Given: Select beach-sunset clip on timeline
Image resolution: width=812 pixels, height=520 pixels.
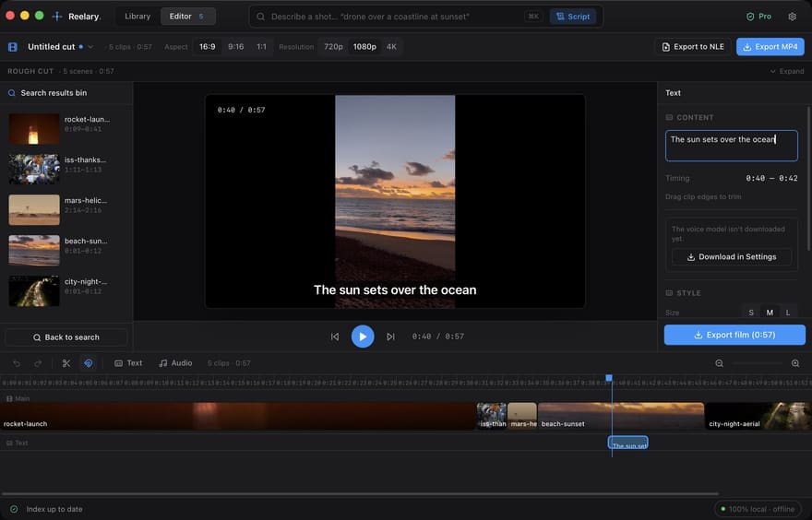Looking at the screenshot, I should click(x=621, y=417).
